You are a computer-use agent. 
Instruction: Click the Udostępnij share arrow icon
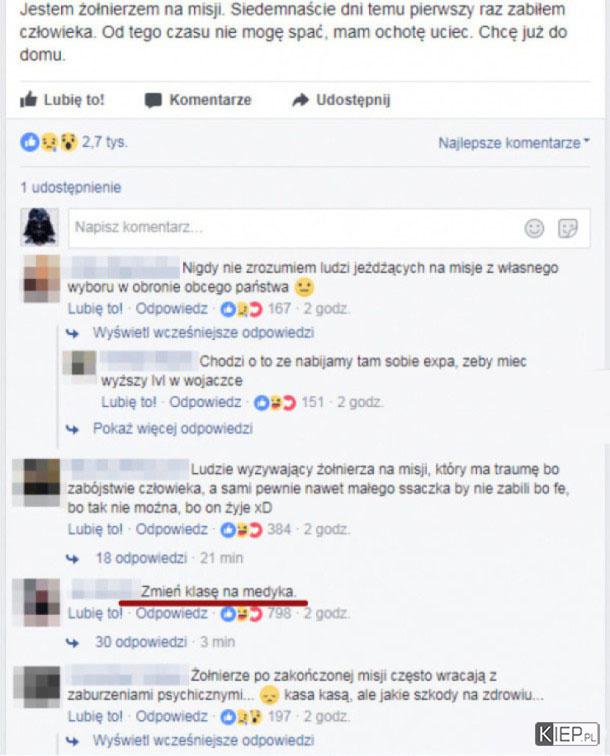point(300,100)
